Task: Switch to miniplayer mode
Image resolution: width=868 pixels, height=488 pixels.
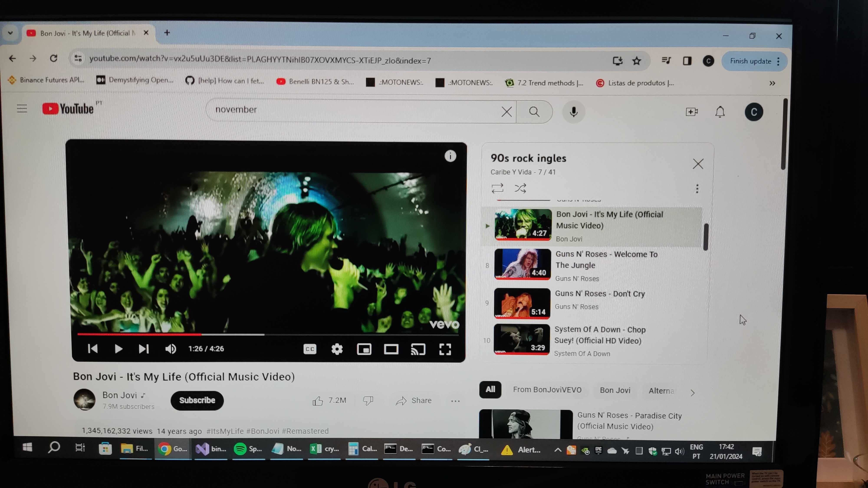Action: [364, 349]
